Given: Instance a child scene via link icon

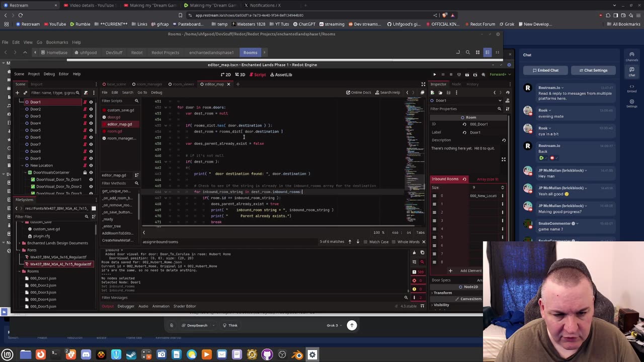Looking at the screenshot, I should pos(25,93).
